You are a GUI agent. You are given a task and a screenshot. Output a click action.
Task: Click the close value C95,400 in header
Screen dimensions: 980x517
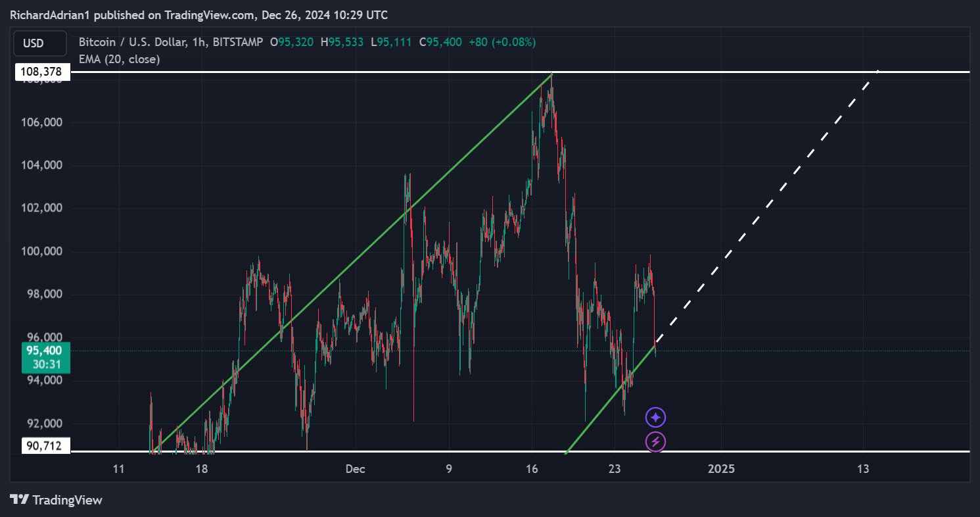[440, 42]
